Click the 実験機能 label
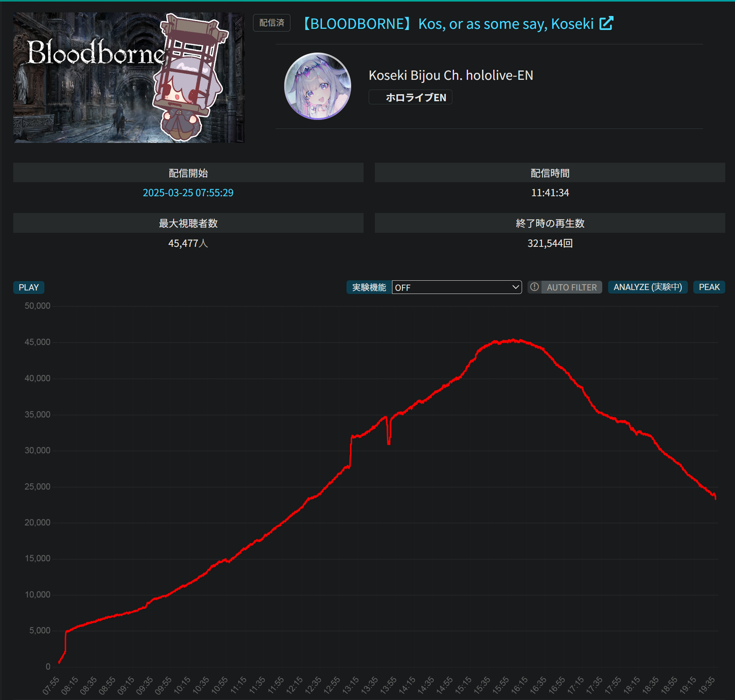The image size is (735, 700). [369, 287]
